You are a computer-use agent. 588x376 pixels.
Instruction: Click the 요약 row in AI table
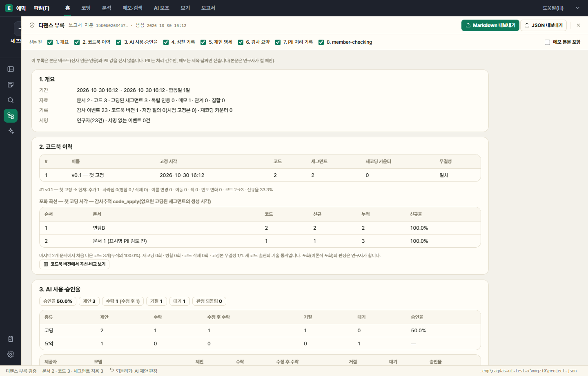tap(260, 343)
